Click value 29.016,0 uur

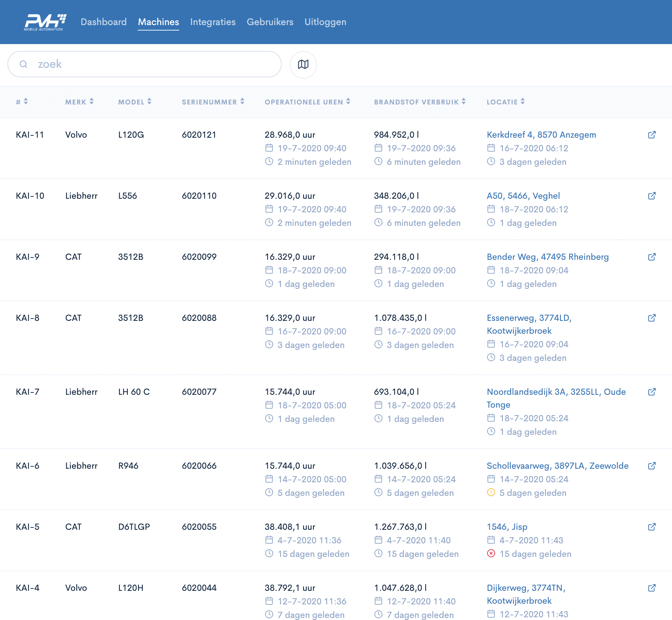[x=290, y=196]
